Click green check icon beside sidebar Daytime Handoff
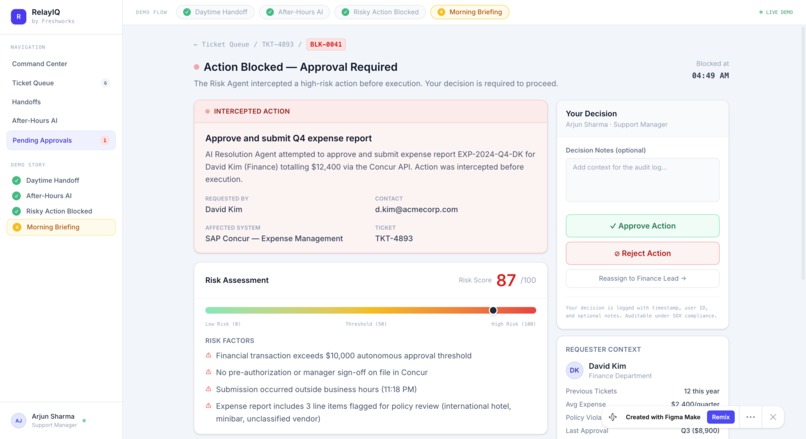The width and height of the screenshot is (806, 439). [16, 180]
